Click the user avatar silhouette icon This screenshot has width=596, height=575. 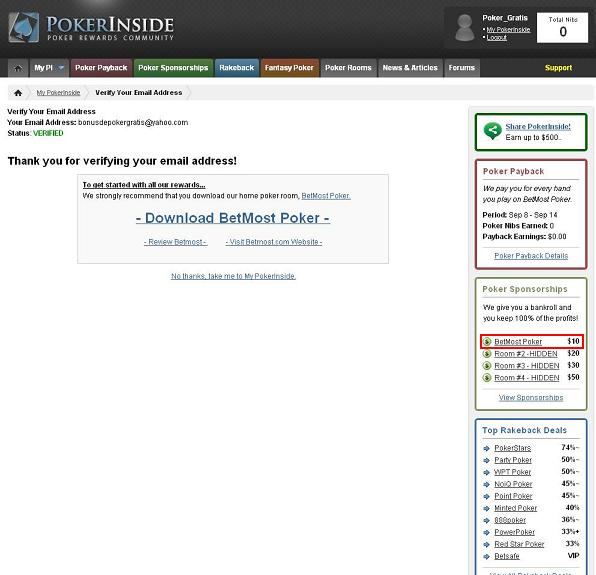[464, 27]
